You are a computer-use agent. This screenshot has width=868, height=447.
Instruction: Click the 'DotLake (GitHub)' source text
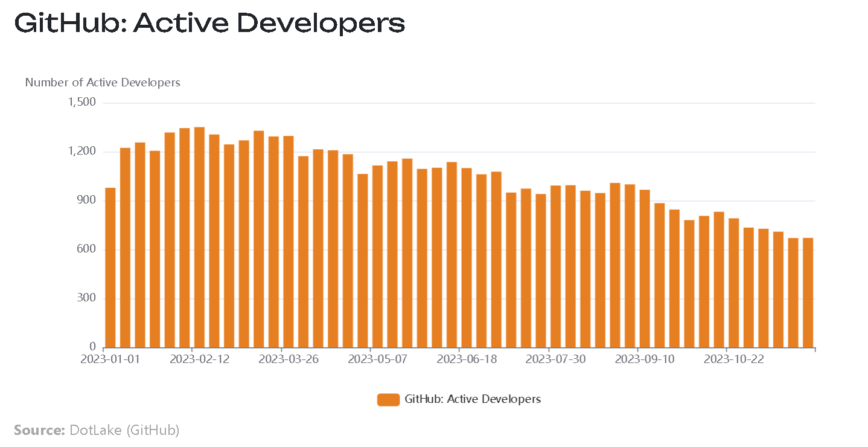[x=125, y=431]
